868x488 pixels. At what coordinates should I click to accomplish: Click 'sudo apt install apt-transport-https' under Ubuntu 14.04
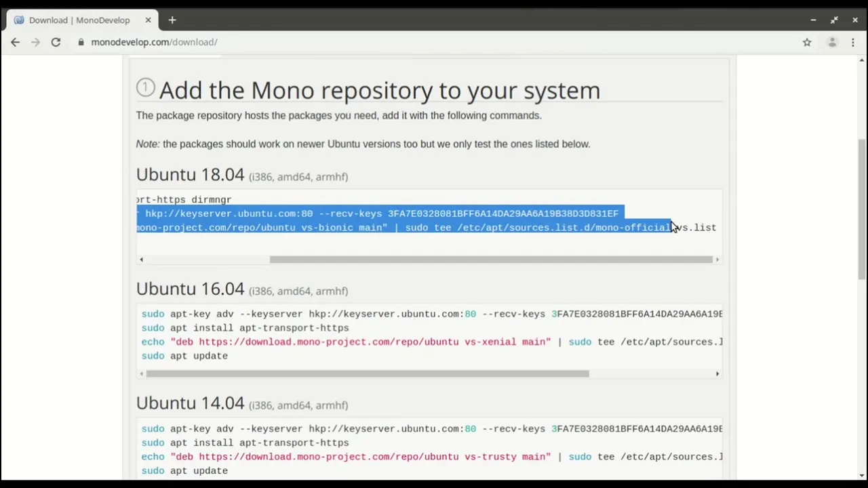(245, 443)
